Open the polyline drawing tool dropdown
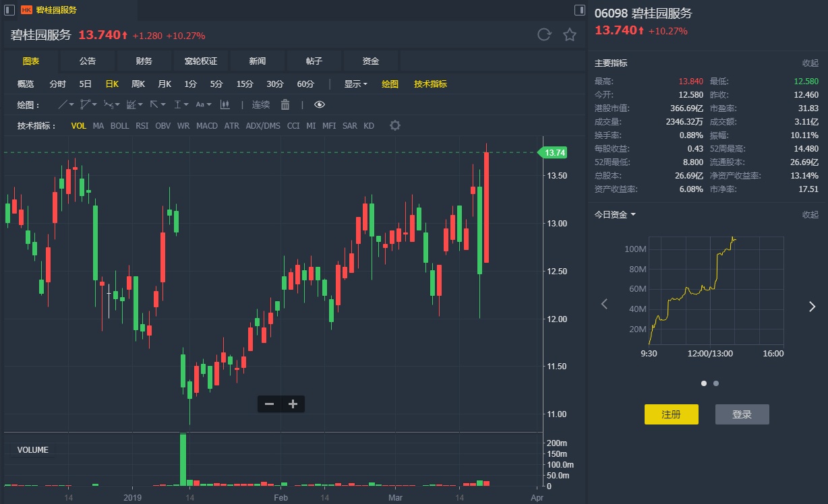The height and width of the screenshot is (504, 828). (x=88, y=104)
